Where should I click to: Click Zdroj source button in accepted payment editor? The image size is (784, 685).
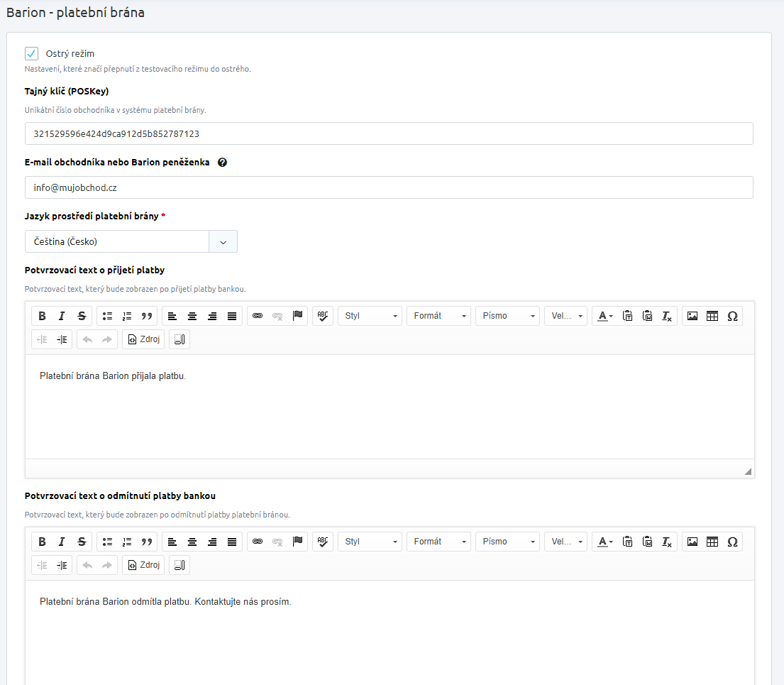[143, 339]
